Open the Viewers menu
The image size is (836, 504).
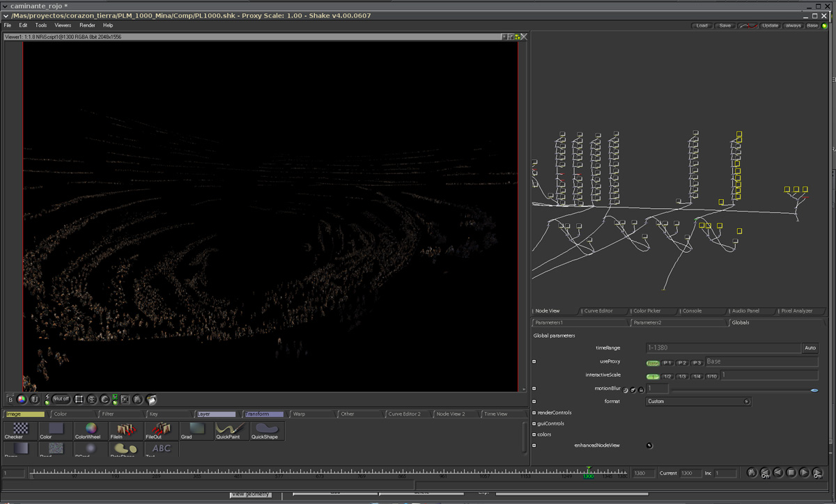point(63,25)
